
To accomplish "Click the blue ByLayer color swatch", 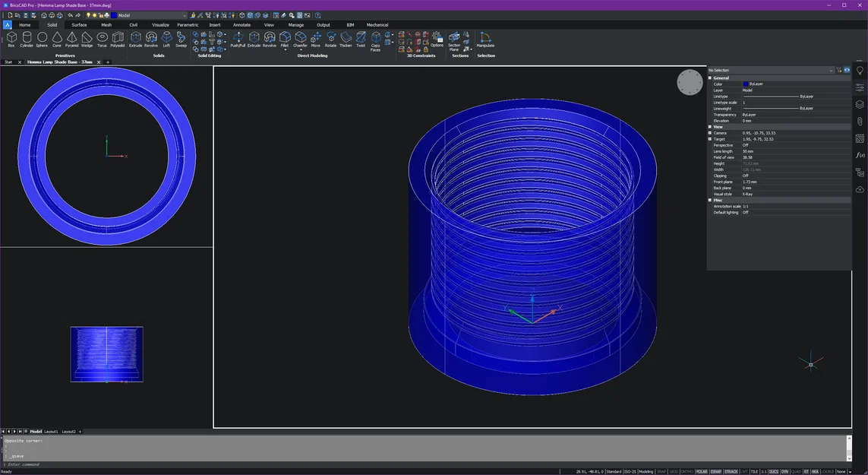I will tap(746, 84).
